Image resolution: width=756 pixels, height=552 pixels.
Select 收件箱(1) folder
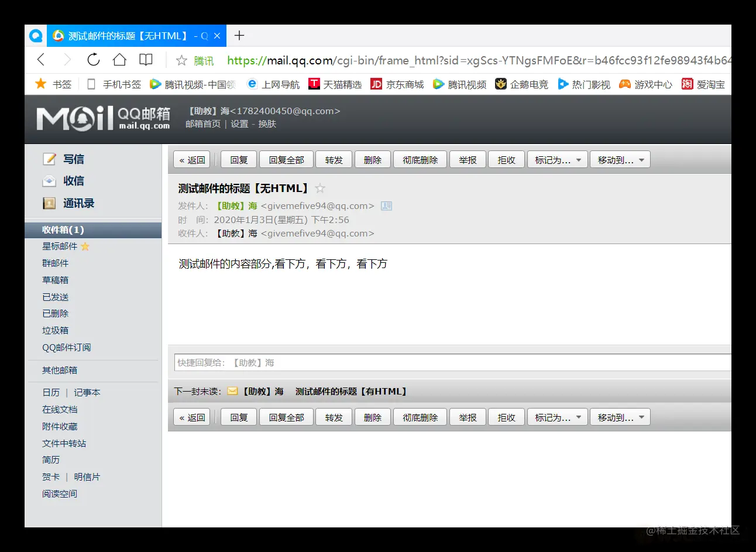click(x=93, y=230)
